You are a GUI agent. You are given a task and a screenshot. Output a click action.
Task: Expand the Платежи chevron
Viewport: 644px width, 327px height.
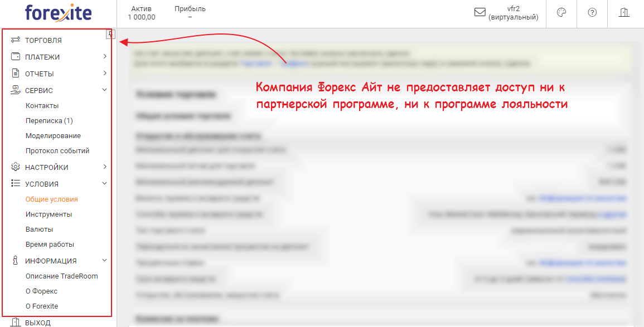click(x=105, y=57)
